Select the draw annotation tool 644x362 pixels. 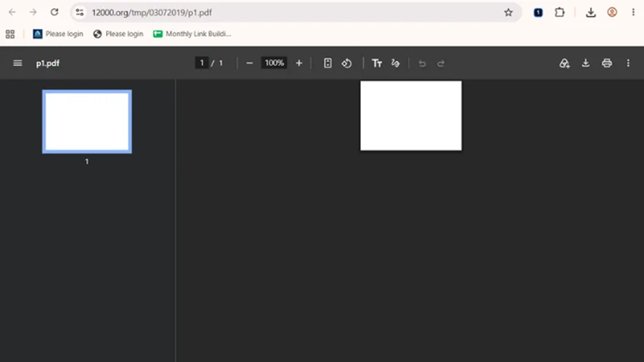[395, 64]
